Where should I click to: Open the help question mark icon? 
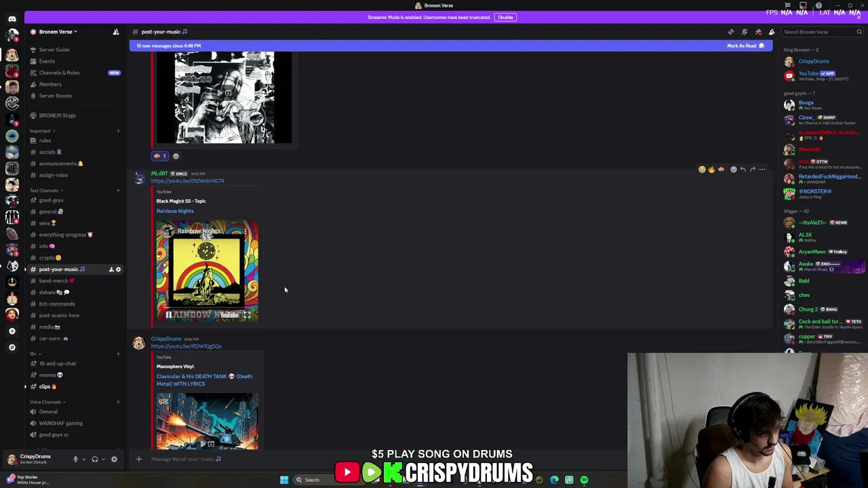[x=818, y=5]
